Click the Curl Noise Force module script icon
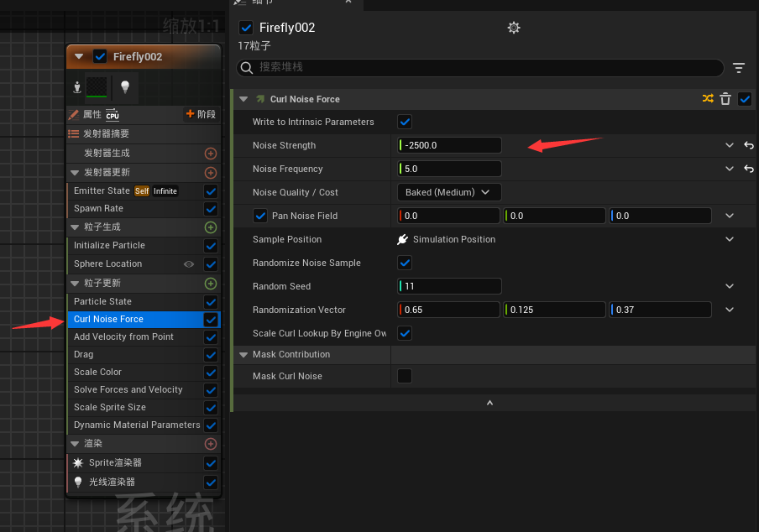759x532 pixels. pos(260,99)
